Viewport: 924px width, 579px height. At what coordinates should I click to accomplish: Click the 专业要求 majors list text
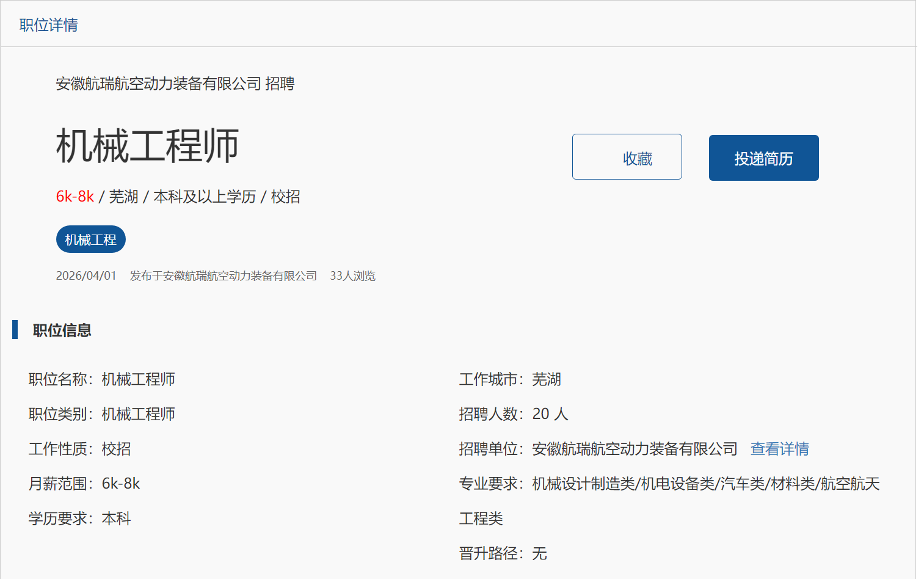(705, 484)
